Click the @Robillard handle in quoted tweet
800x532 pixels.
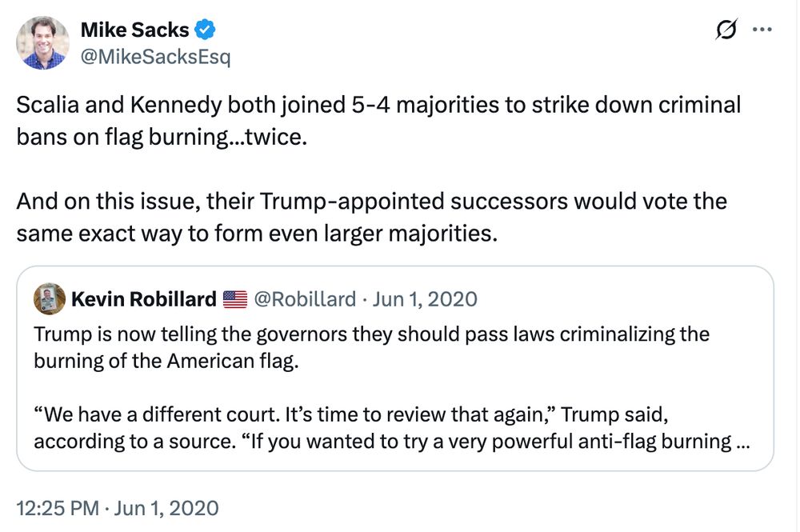[x=305, y=299]
